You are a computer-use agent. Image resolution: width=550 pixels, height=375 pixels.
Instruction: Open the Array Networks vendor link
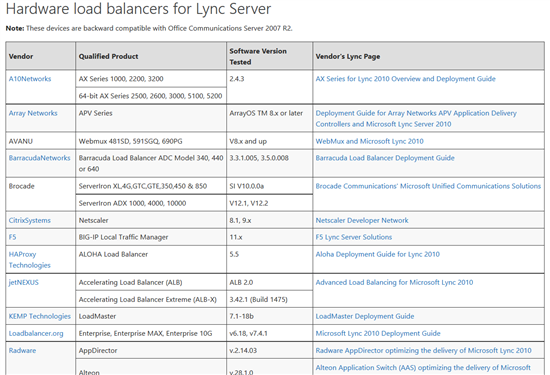pyautogui.click(x=33, y=113)
